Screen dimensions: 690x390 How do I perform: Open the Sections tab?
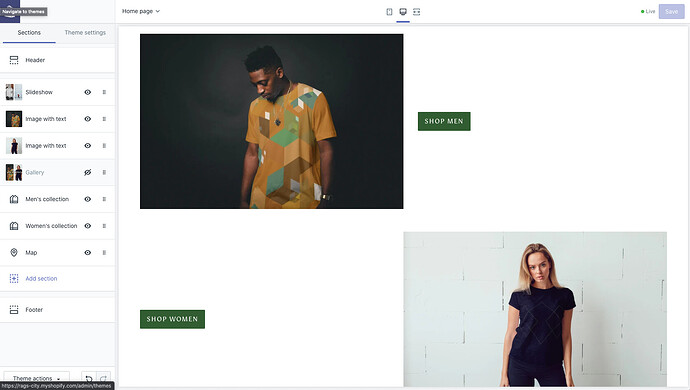(x=29, y=33)
